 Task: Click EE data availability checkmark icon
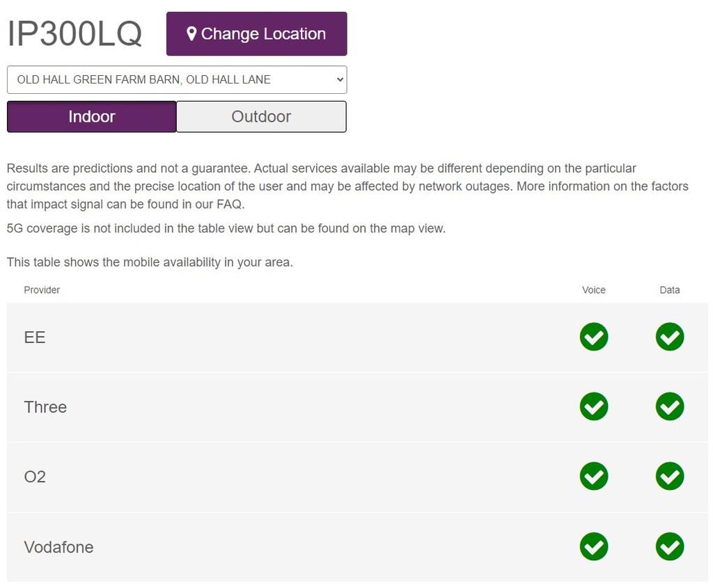click(669, 337)
